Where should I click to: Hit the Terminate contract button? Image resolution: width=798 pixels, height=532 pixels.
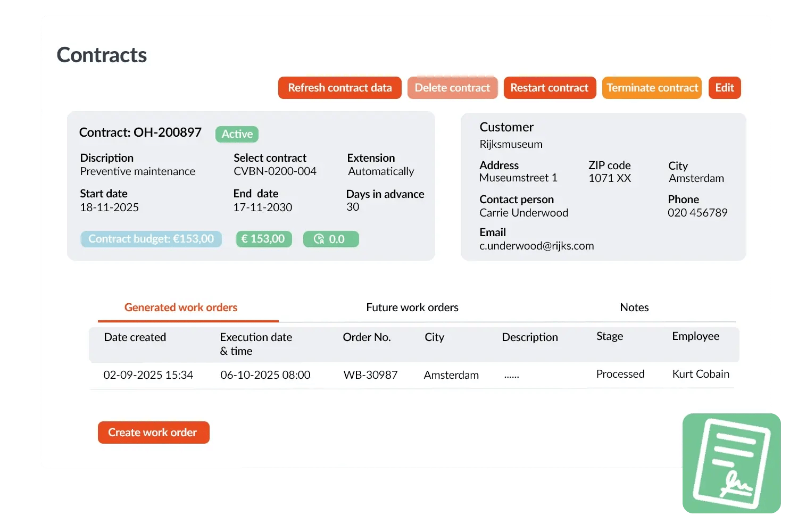pos(652,88)
